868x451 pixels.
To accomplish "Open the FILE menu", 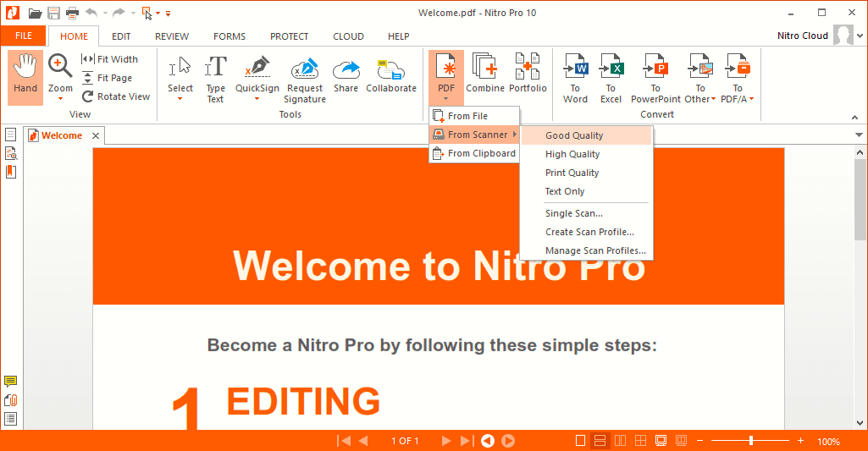I will 23,36.
